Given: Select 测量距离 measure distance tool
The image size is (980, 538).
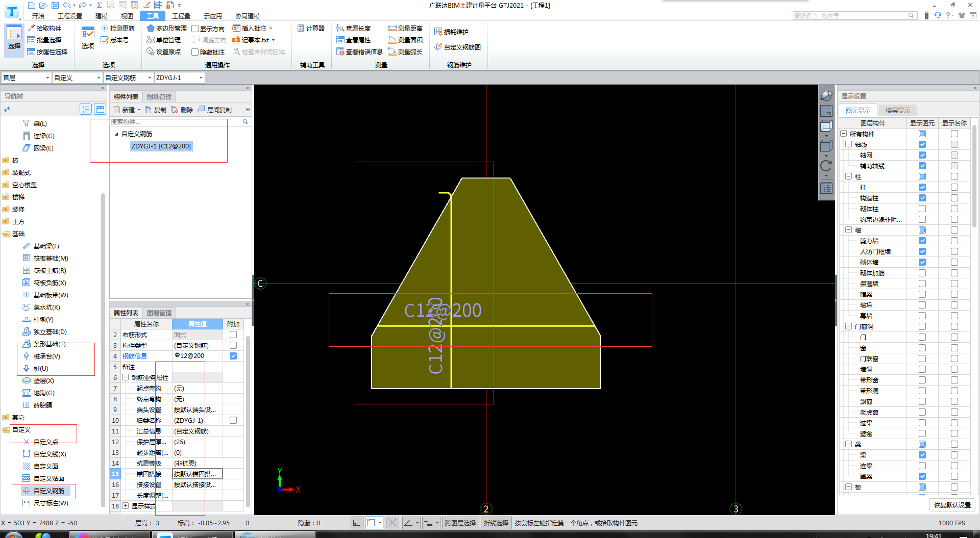Looking at the screenshot, I should tap(405, 28).
